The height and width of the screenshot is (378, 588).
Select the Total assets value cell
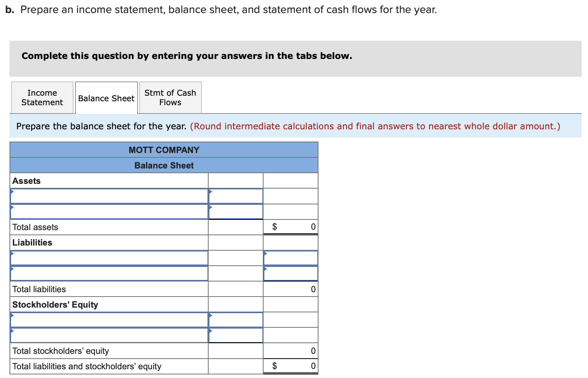click(290, 227)
